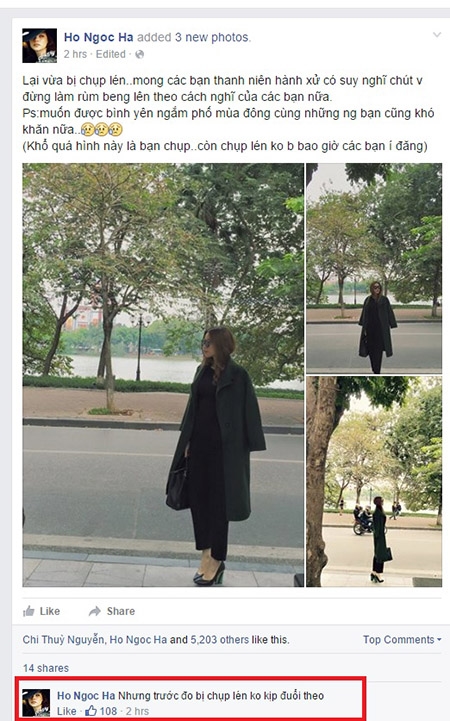Viewport: 450px width, 721px height.
Task: Open Ho Ngoc Ha's profile picture on post
Action: pyautogui.click(x=40, y=46)
